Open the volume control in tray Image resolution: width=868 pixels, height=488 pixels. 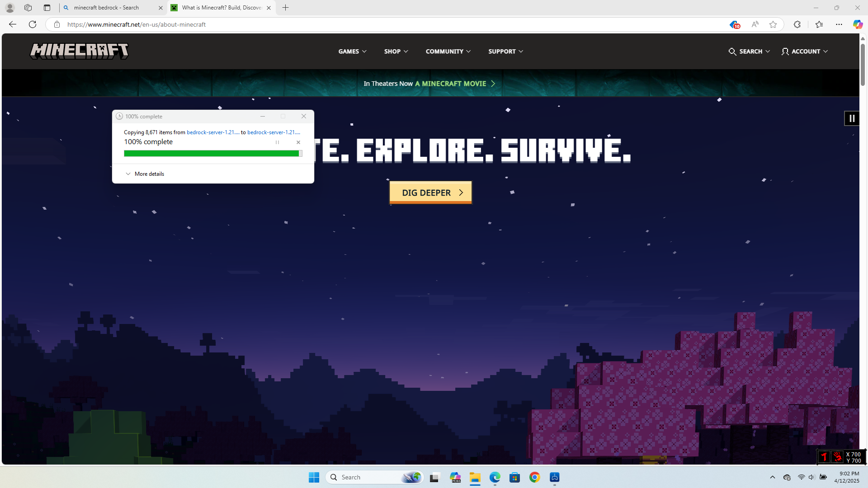(811, 477)
